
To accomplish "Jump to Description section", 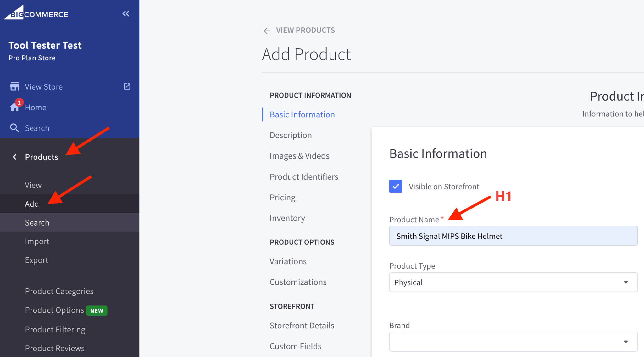I will 291,135.
